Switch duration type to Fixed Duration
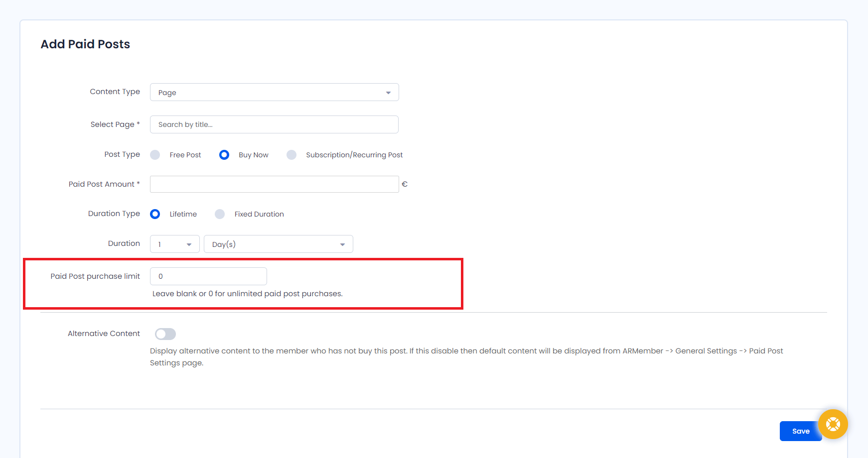868x458 pixels. [220, 214]
